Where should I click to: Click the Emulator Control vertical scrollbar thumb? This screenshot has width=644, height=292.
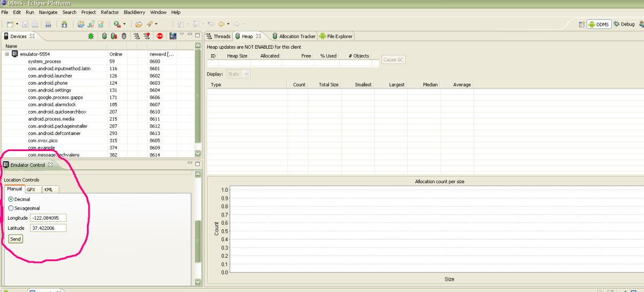[x=197, y=241]
